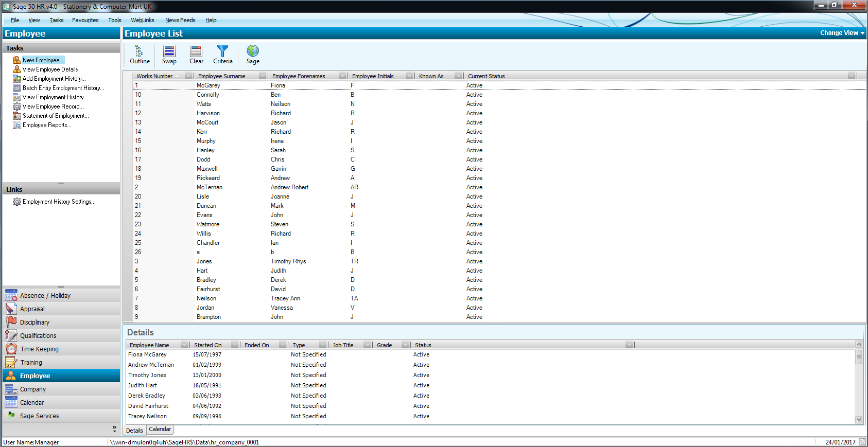This screenshot has width=868, height=447.
Task: Open the Tasks menu
Action: click(57, 20)
